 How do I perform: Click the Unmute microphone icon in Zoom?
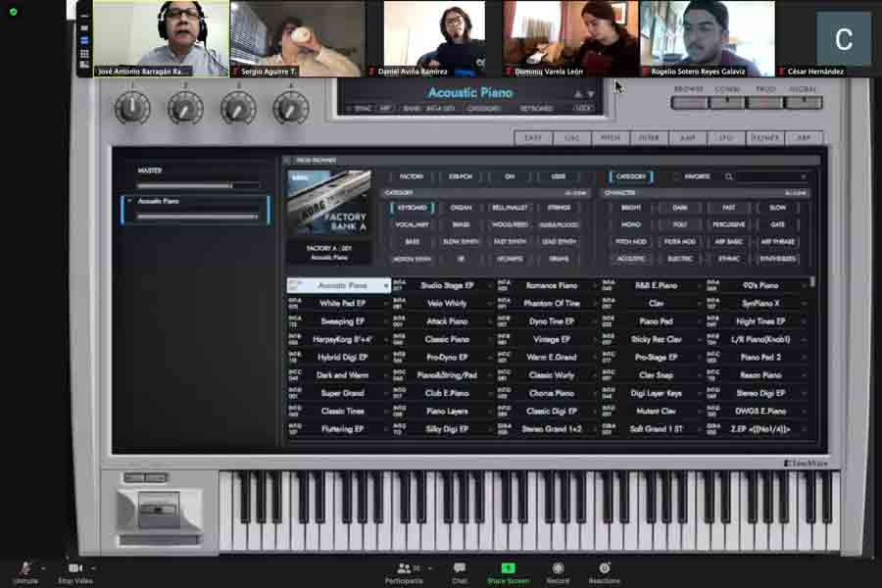pos(24,568)
